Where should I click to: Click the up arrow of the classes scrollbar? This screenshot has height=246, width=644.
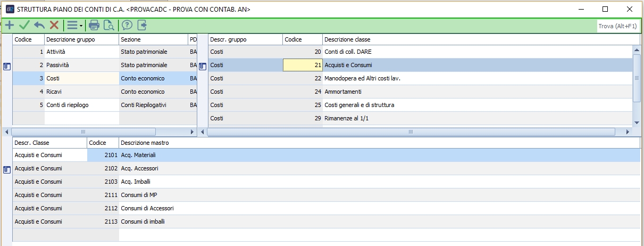click(637, 50)
